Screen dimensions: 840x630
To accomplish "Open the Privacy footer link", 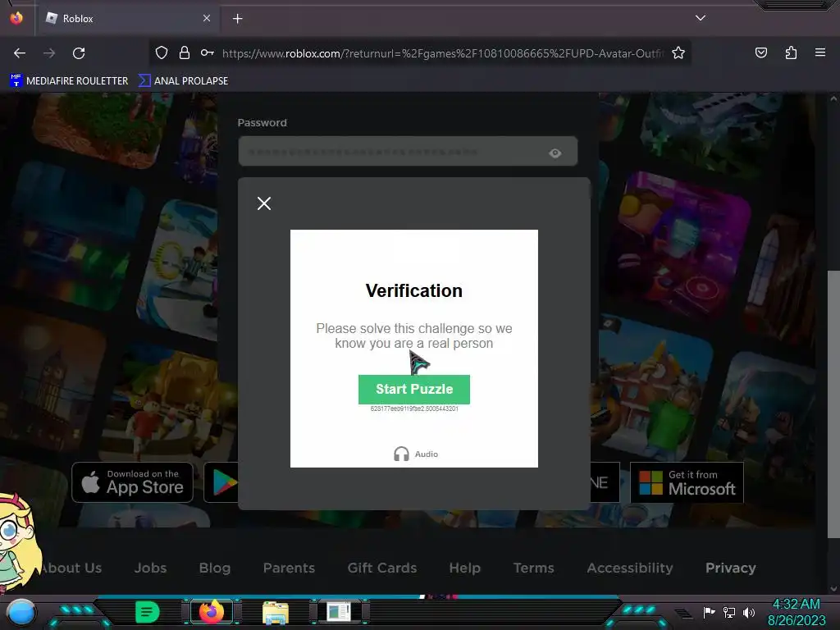I will click(731, 568).
